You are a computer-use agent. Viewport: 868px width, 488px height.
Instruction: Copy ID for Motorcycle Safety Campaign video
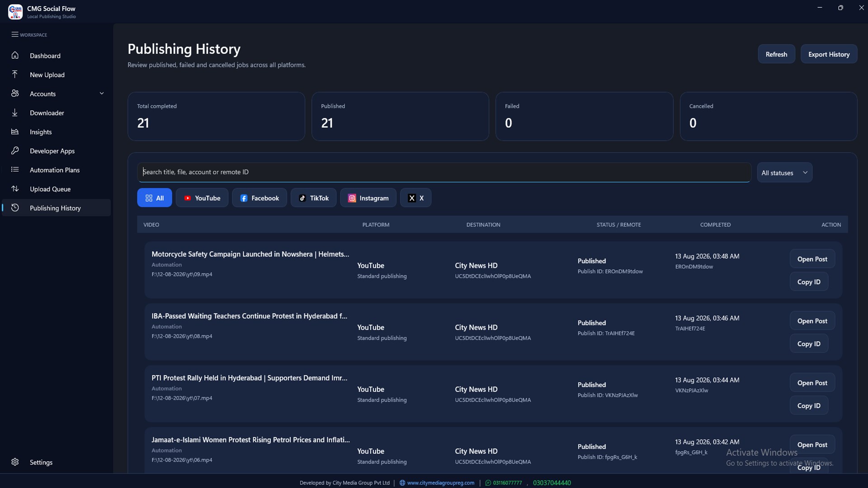(x=809, y=282)
